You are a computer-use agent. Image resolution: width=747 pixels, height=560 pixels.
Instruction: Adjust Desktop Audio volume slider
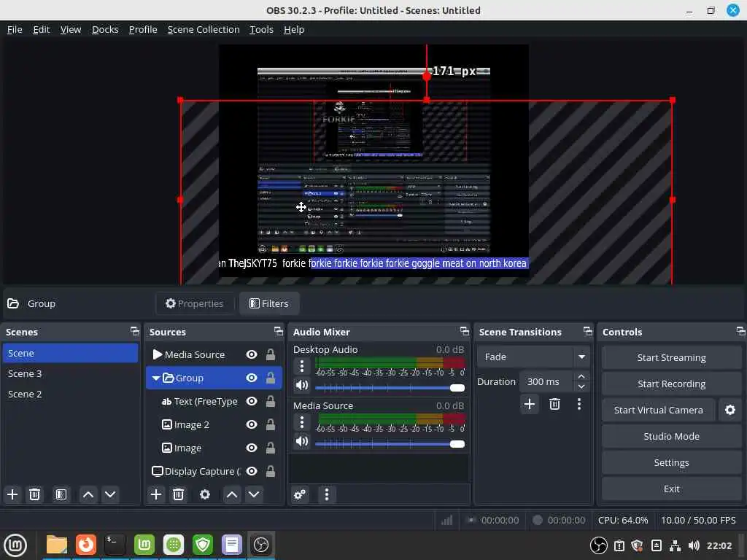point(390,388)
